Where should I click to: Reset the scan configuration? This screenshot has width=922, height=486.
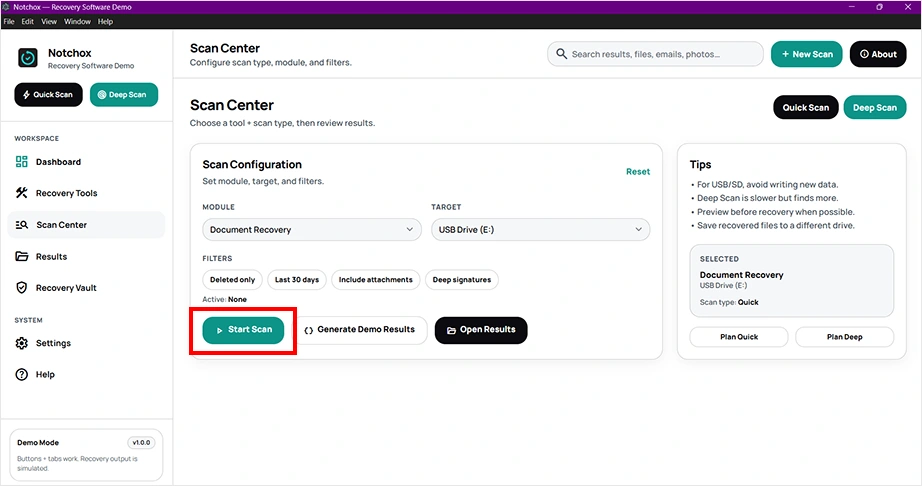point(638,172)
